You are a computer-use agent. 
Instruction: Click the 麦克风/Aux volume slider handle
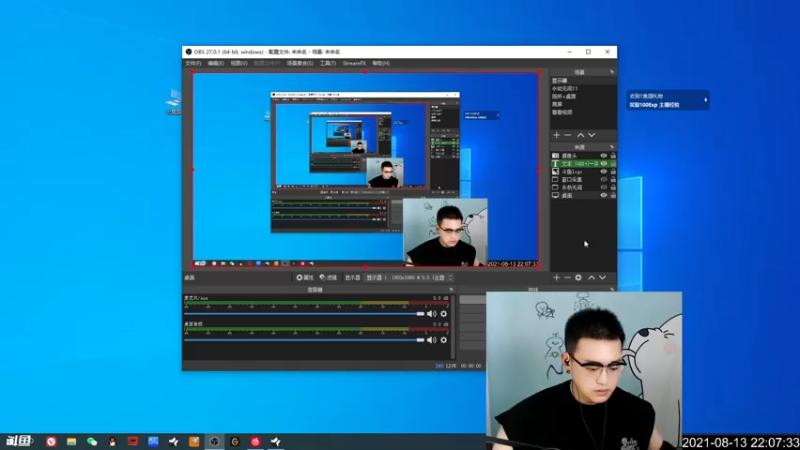click(420, 314)
